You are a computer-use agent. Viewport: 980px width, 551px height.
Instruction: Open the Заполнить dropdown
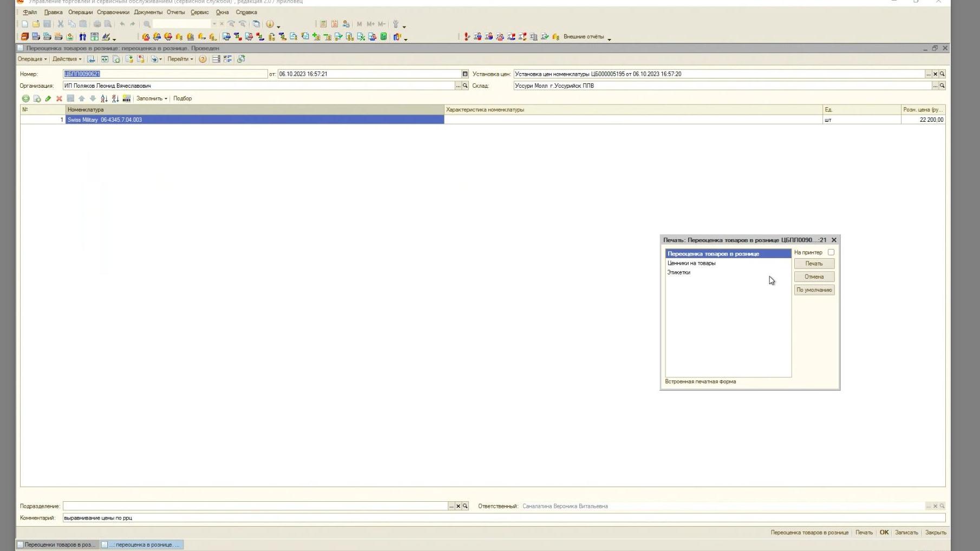[152, 99]
